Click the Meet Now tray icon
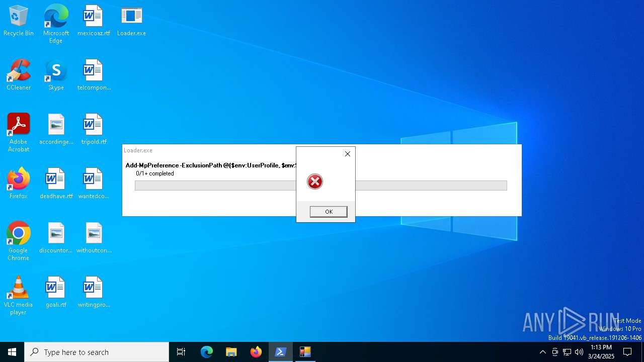Image resolution: width=644 pixels, height=362 pixels. (x=555, y=352)
